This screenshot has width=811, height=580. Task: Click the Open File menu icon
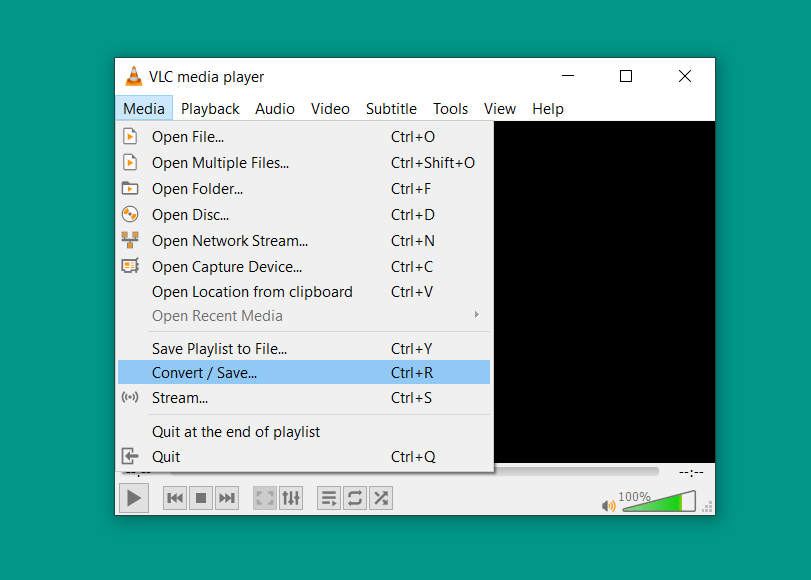pyautogui.click(x=130, y=137)
